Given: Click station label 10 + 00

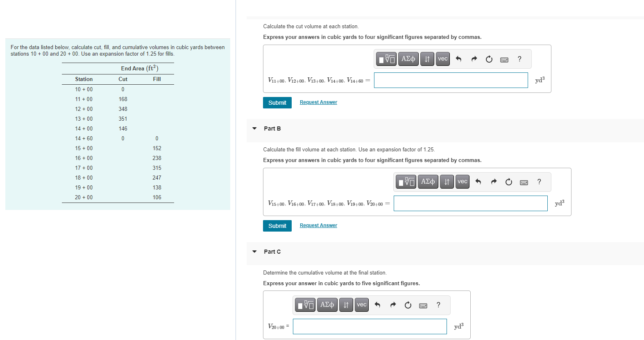Looking at the screenshot, I should [84, 89].
